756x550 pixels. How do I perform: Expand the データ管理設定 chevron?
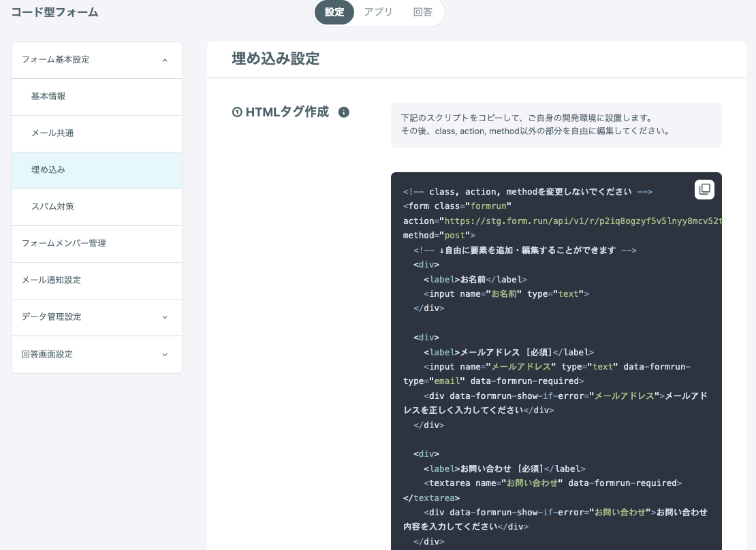pyautogui.click(x=165, y=317)
